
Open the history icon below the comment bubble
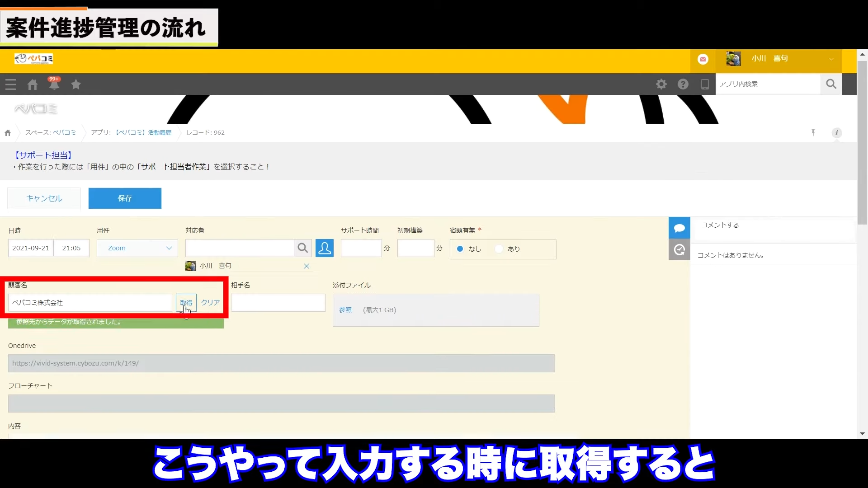(x=679, y=250)
